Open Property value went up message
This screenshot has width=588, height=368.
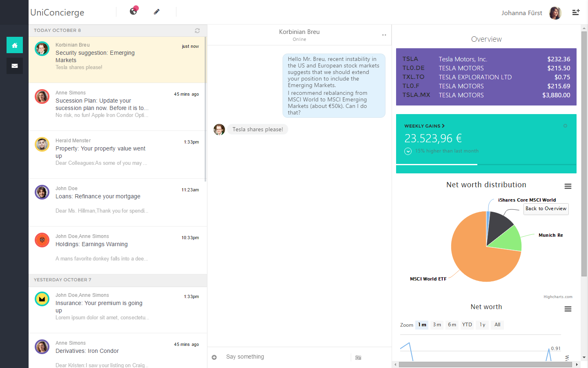(117, 155)
